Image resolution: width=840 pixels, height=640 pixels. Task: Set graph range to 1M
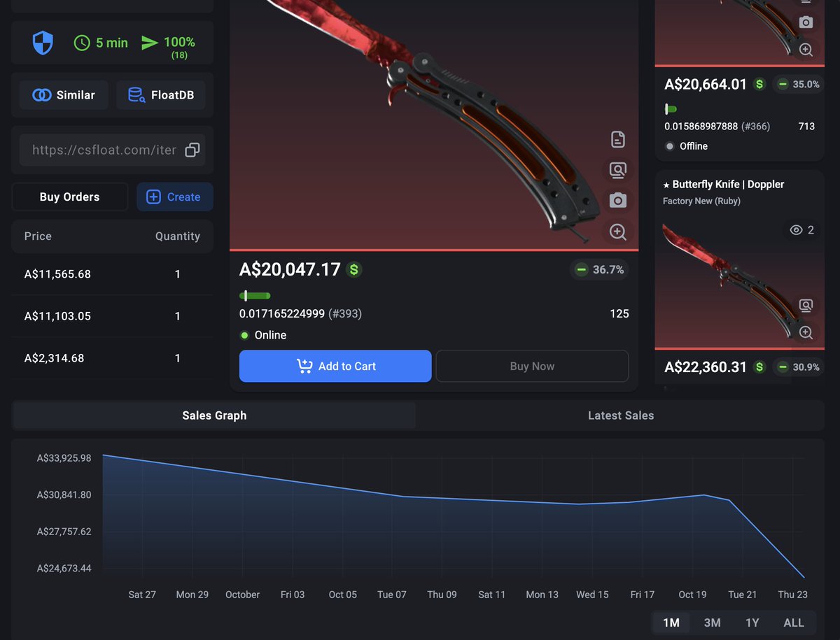(x=671, y=623)
